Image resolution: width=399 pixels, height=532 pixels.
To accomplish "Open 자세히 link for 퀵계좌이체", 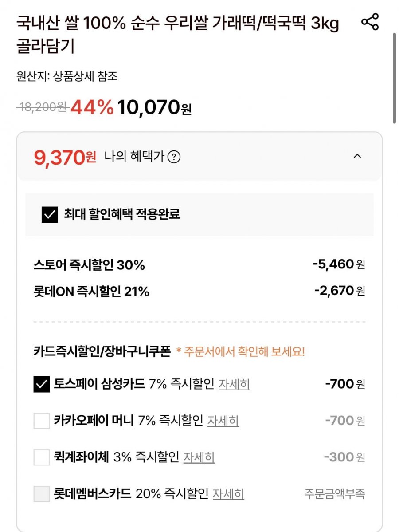I will click(199, 457).
